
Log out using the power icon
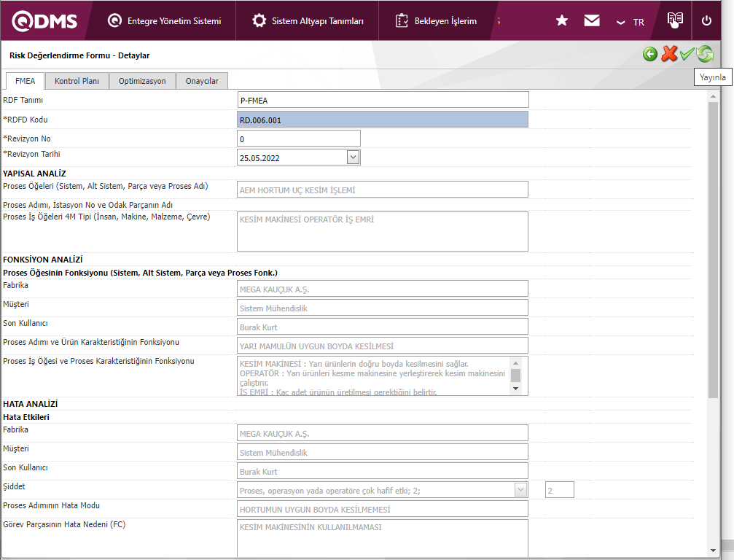(x=706, y=21)
